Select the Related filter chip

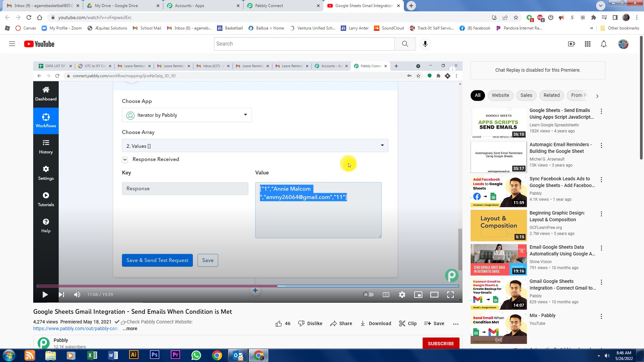[552, 95]
